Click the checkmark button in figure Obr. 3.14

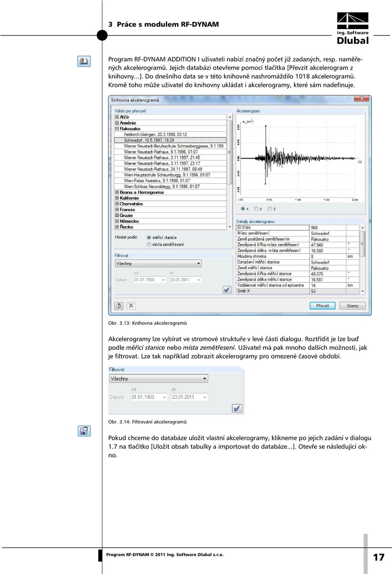237,408
